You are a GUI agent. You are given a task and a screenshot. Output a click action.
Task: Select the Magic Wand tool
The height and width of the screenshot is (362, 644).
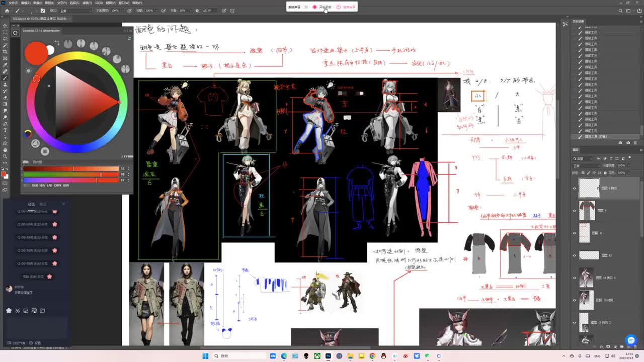(5, 45)
